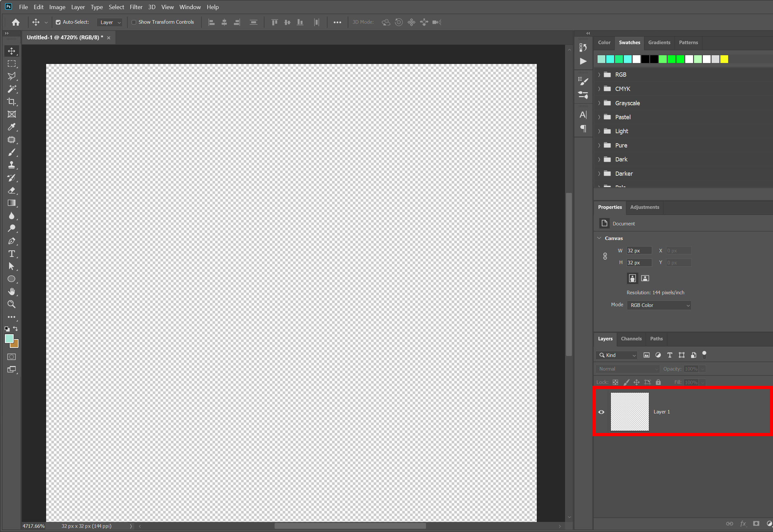Image resolution: width=773 pixels, height=532 pixels.
Task: Switch to the Channels tab
Action: [631, 339]
